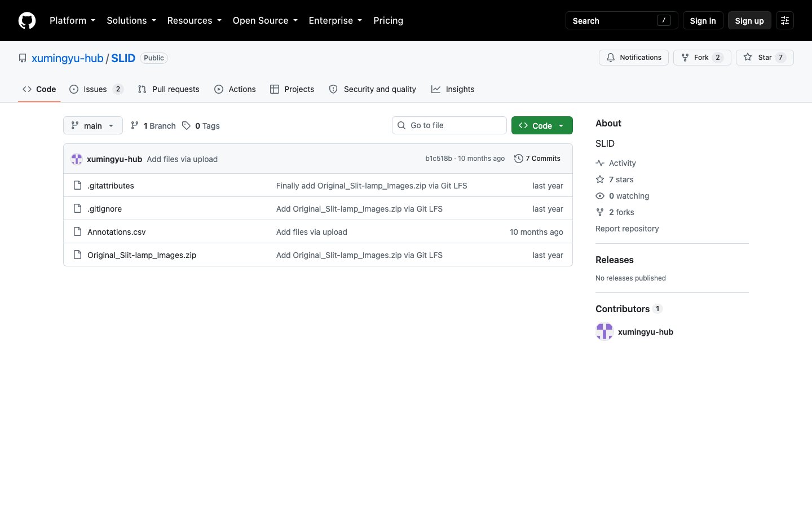Open the .gitignore file
The height and width of the screenshot is (508, 812).
[104, 209]
